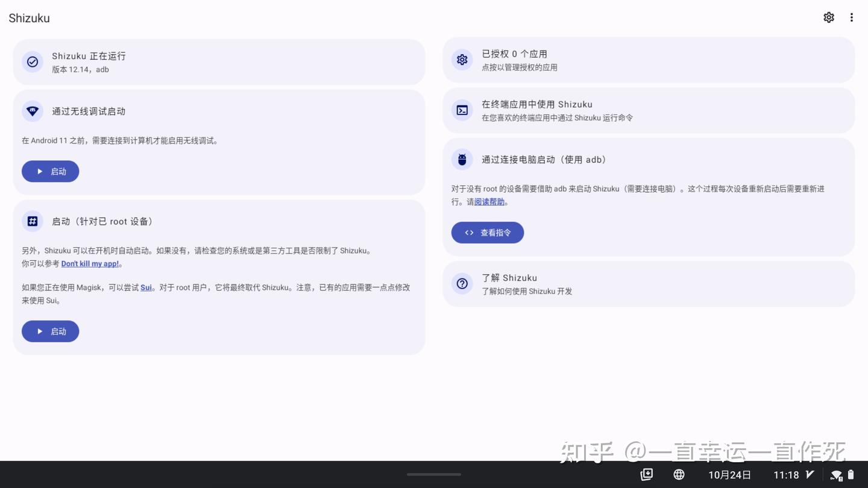
Task: Click the battery indicator in system tray
Action: pyautogui.click(x=851, y=475)
